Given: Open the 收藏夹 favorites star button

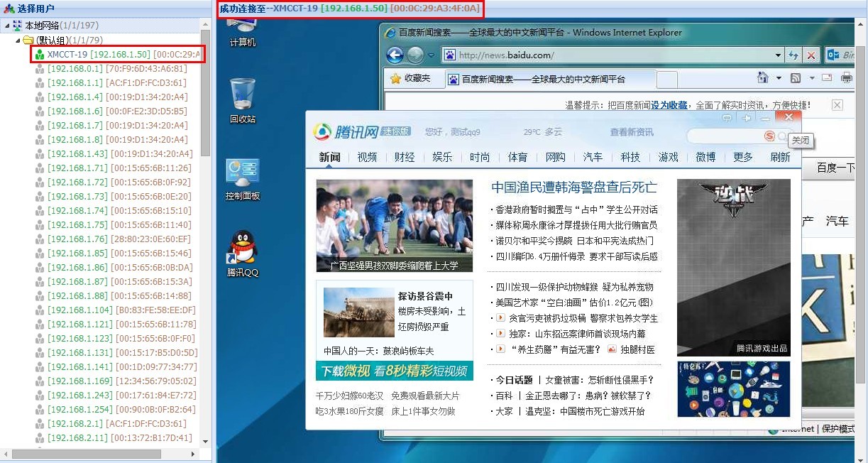Looking at the screenshot, I should point(410,78).
